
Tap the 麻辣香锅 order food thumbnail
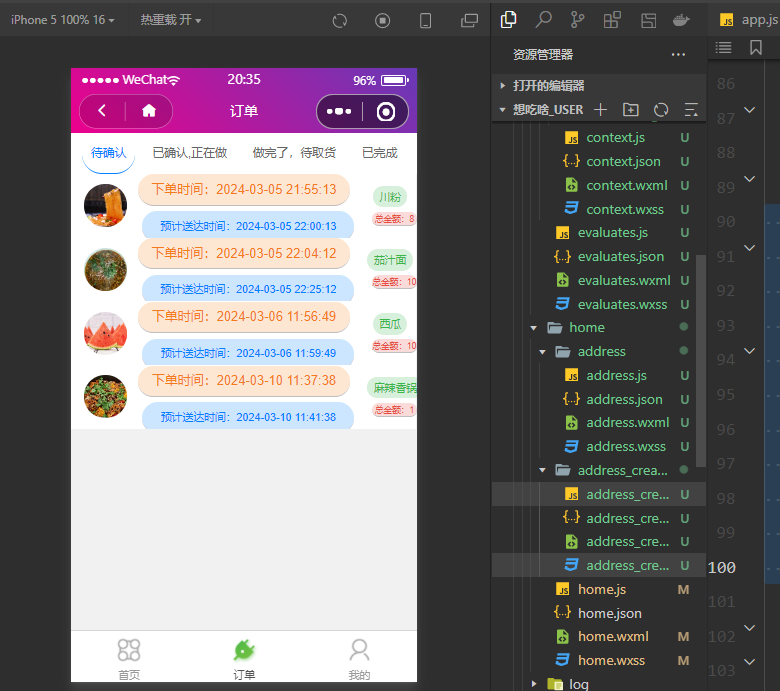click(105, 396)
